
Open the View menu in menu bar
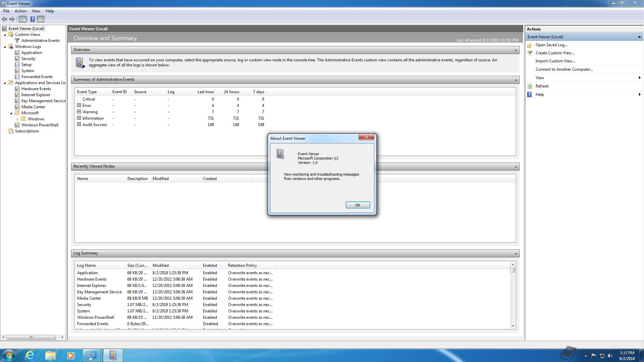click(36, 11)
